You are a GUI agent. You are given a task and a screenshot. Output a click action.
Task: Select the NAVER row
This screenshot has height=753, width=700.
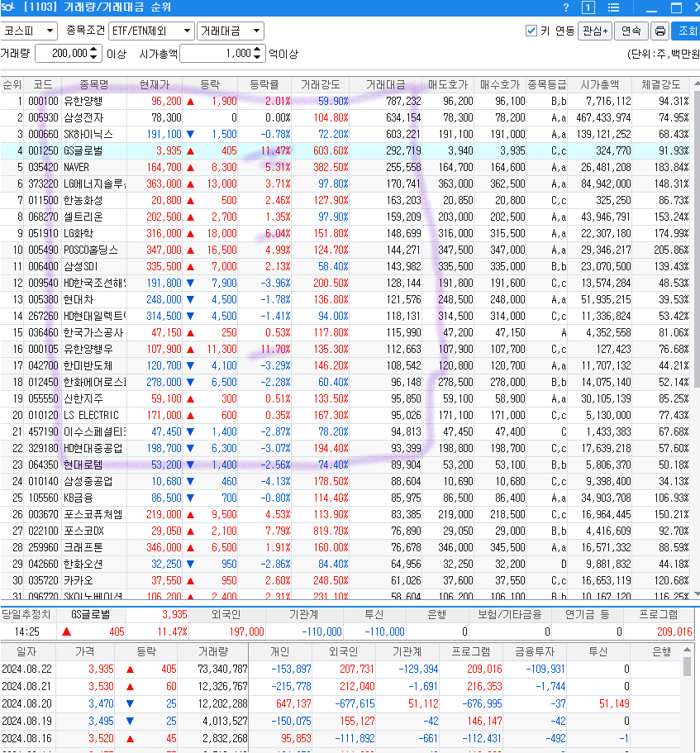(x=345, y=167)
